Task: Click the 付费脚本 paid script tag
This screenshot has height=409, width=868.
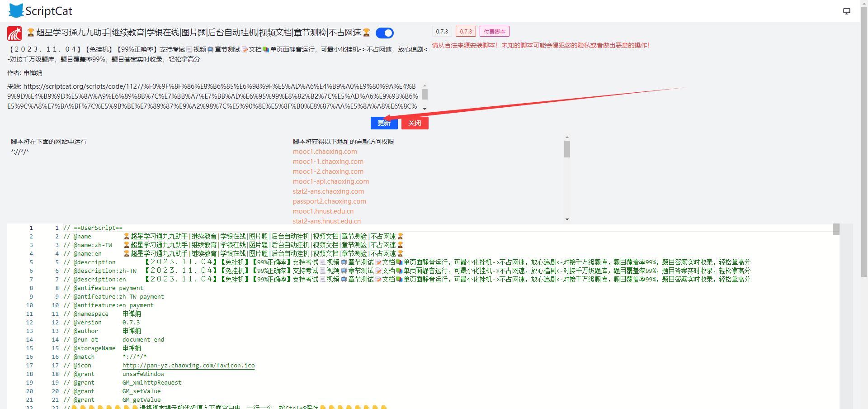Action: [494, 32]
